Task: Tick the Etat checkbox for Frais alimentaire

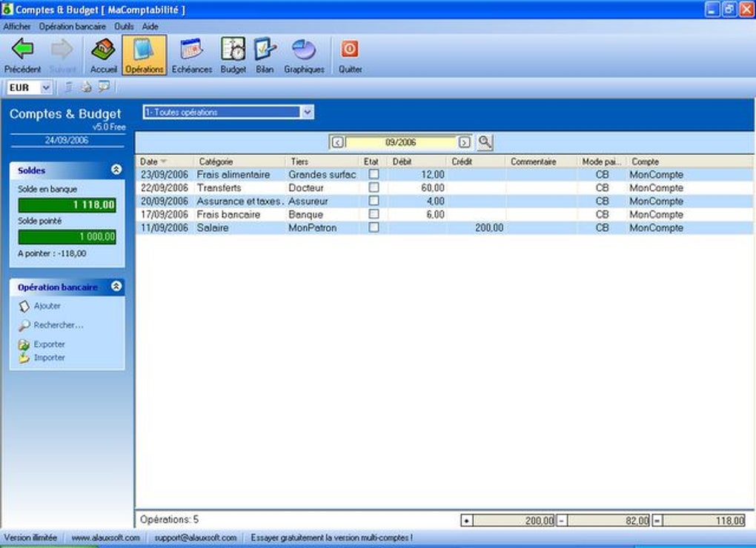Action: (374, 174)
